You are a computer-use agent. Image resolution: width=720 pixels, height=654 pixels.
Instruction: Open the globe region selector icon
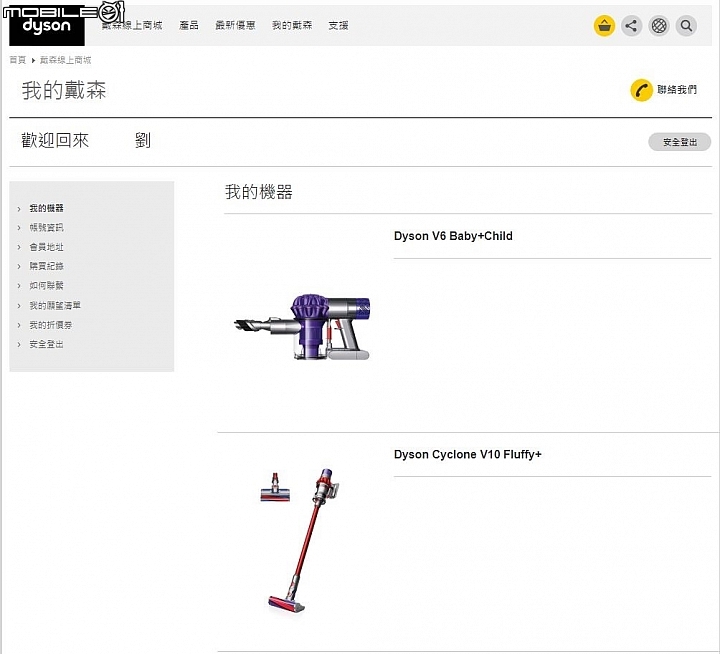click(659, 26)
